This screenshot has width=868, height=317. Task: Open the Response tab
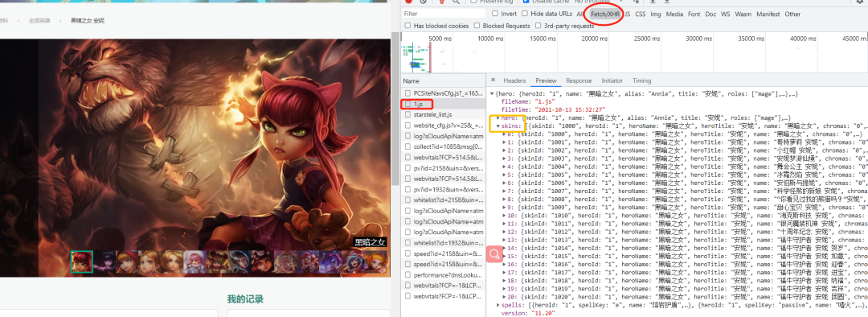579,80
